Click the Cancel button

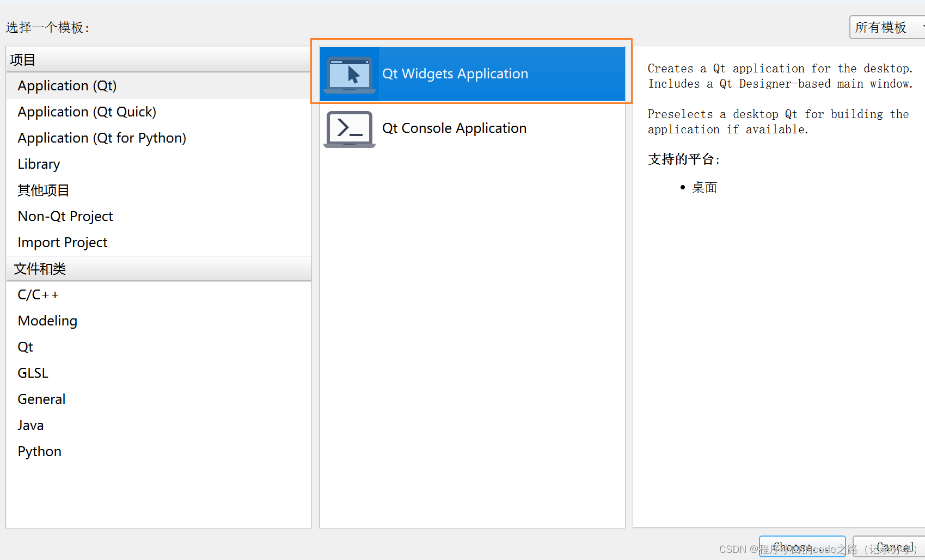[x=890, y=546]
